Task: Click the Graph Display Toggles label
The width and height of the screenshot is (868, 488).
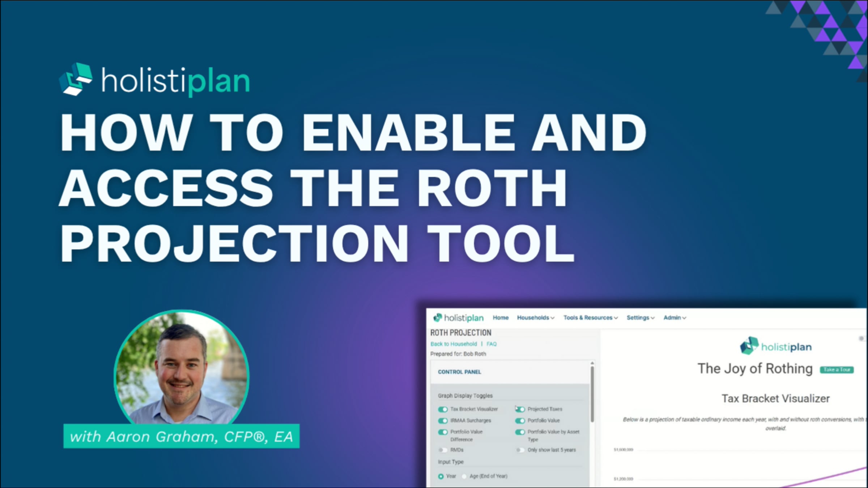Action: [465, 396]
